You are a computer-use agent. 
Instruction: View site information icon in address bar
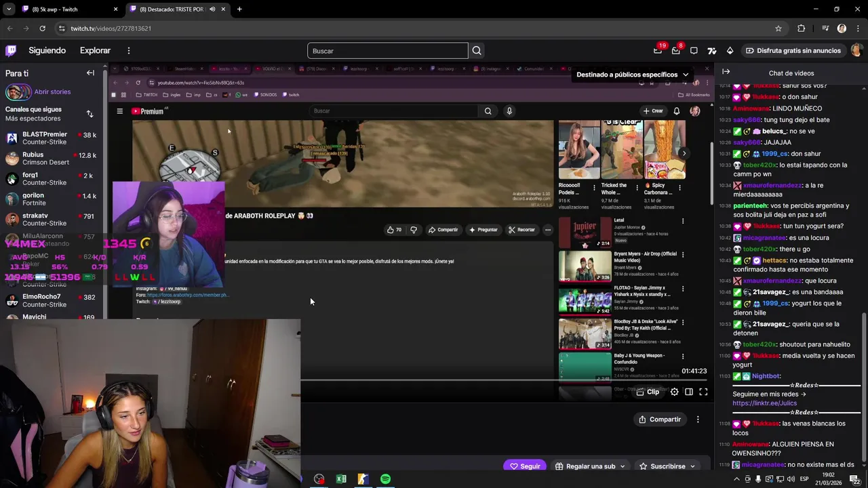click(x=62, y=28)
